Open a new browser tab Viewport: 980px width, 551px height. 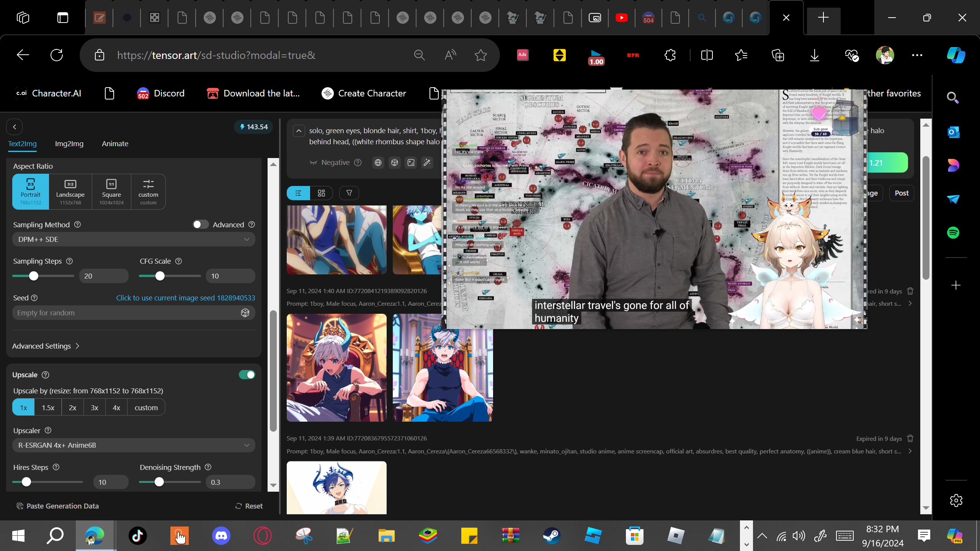823,18
